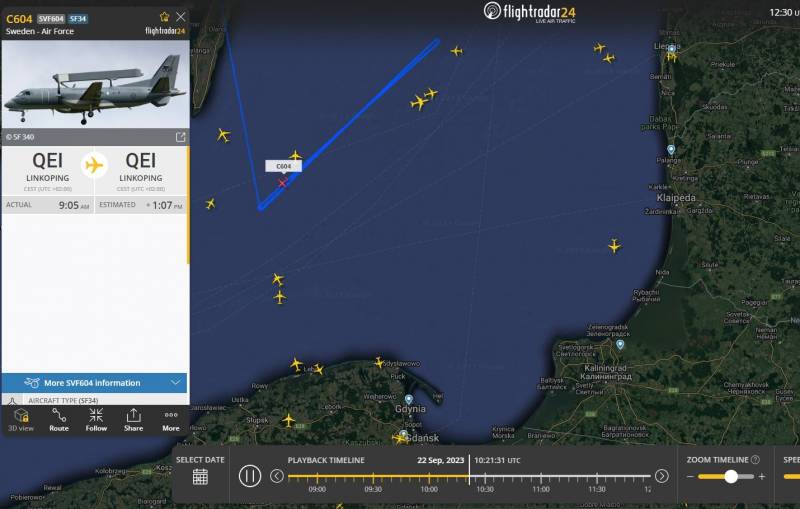800x509 pixels.
Task: Open the Select Date calendar
Action: [200, 477]
